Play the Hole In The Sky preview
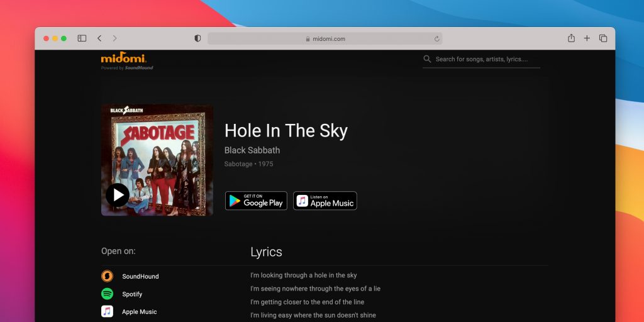The width and height of the screenshot is (644, 322). (x=118, y=195)
